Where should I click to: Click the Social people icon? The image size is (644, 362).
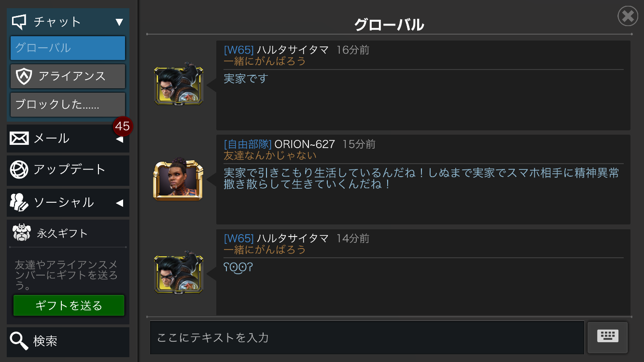click(x=19, y=202)
